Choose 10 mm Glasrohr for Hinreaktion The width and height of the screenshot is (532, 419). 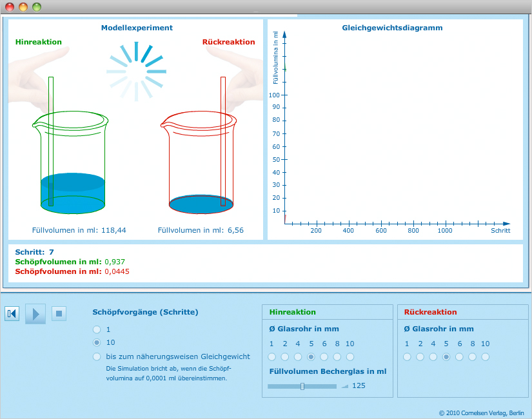350,356
